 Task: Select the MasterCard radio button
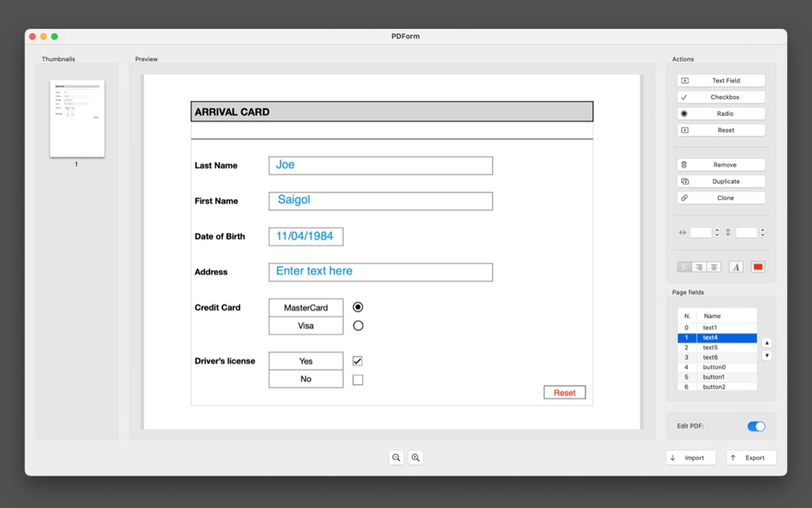(x=358, y=307)
